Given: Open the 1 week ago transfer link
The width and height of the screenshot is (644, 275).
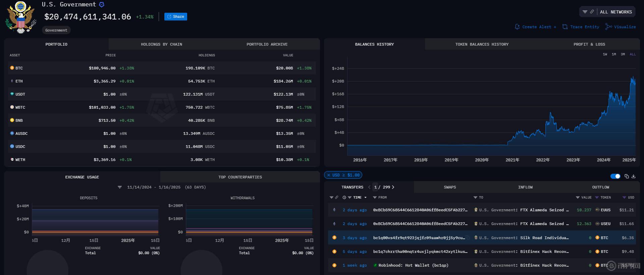Looking at the screenshot, I should tap(355, 265).
